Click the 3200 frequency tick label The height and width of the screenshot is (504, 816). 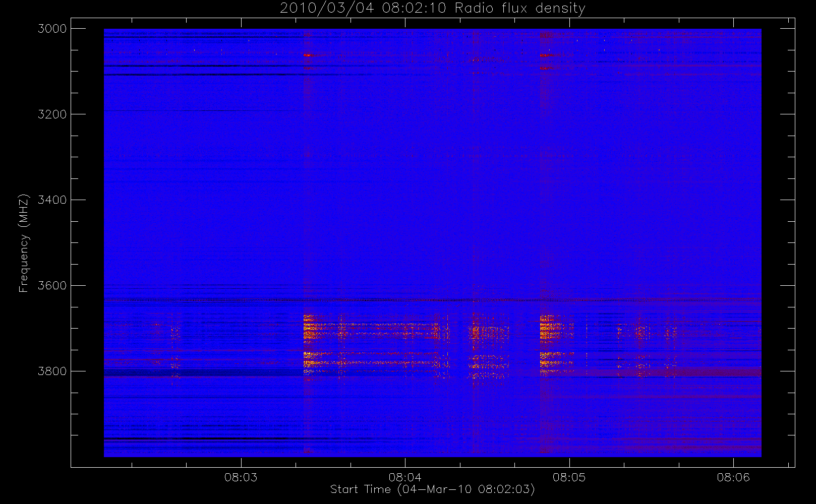point(52,114)
